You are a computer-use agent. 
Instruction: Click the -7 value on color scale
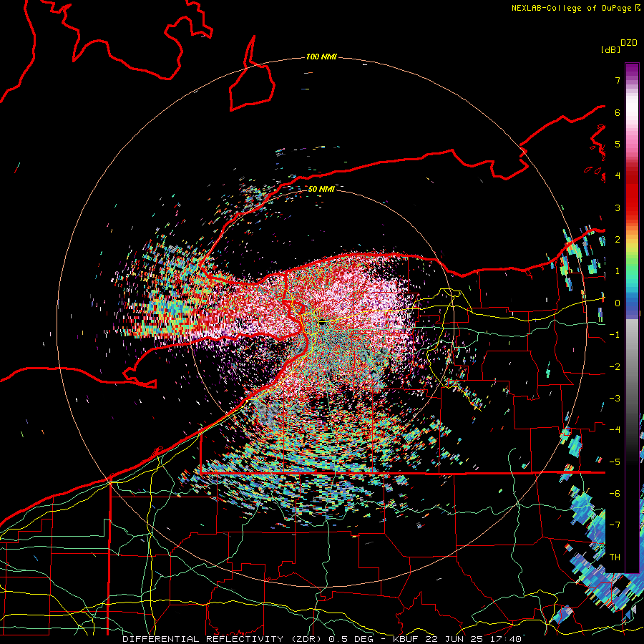point(615,525)
